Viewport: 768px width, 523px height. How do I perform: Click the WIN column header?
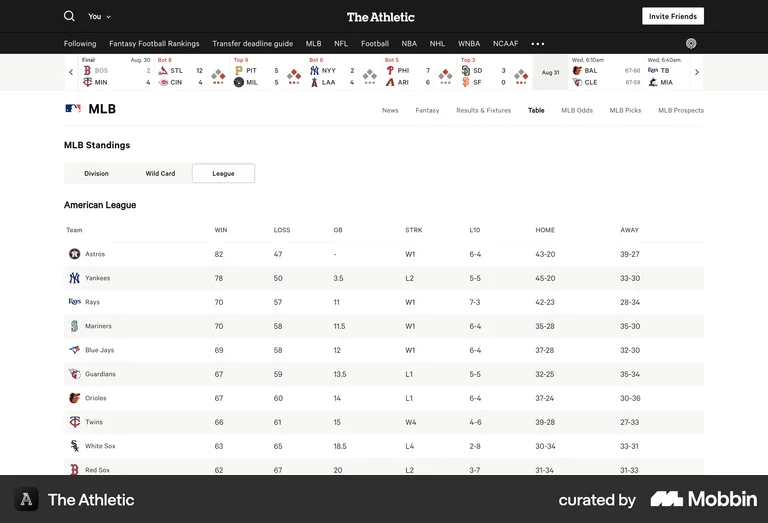click(221, 230)
